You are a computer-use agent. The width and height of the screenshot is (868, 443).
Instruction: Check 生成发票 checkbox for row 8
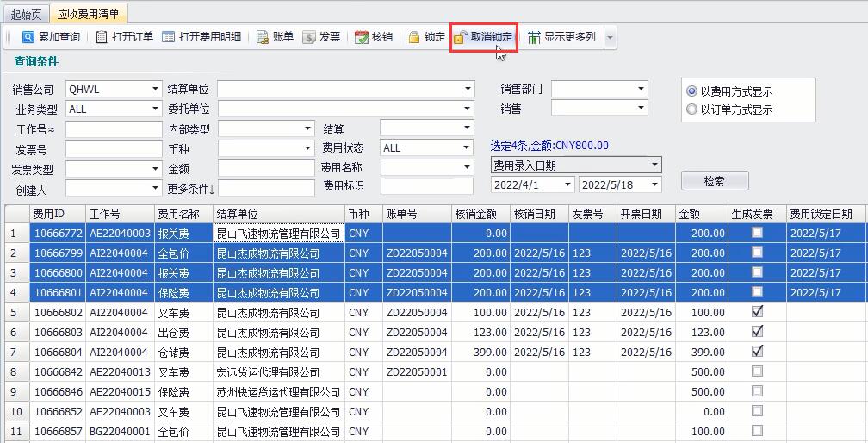(x=757, y=371)
